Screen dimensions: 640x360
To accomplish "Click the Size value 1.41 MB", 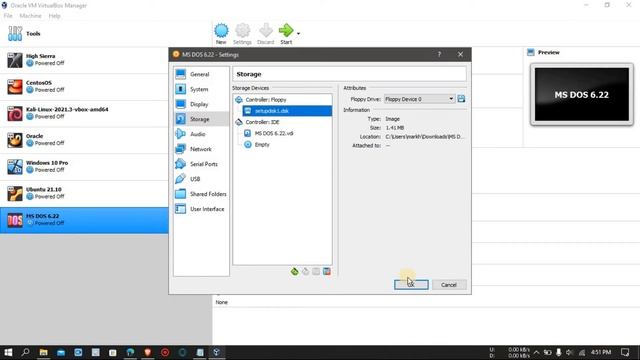I will pyautogui.click(x=395, y=128).
